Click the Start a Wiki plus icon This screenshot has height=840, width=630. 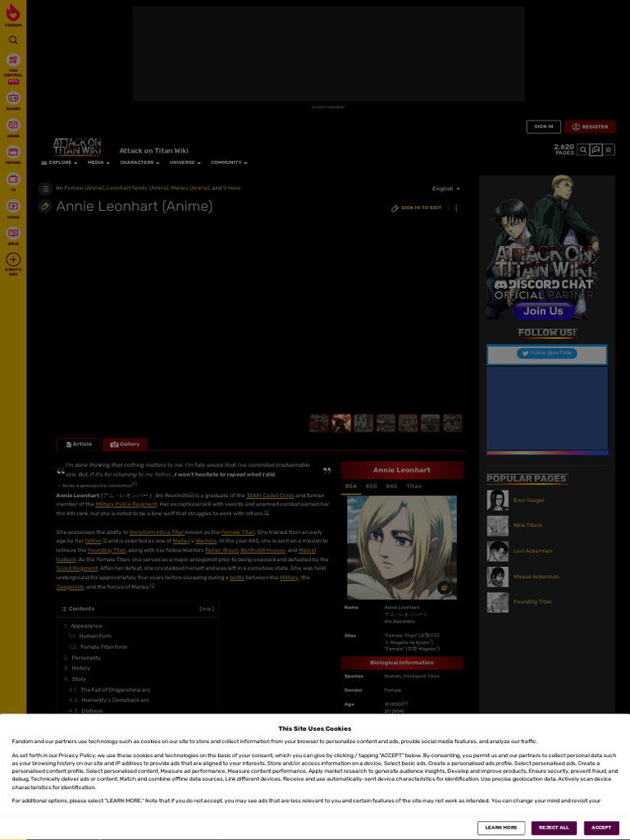[x=13, y=260]
